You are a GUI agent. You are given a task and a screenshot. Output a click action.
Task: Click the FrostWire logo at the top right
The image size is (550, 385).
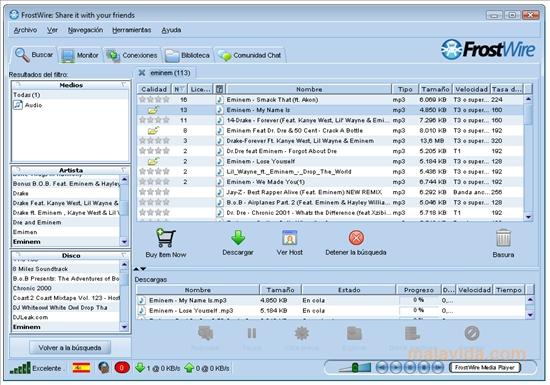click(x=488, y=49)
